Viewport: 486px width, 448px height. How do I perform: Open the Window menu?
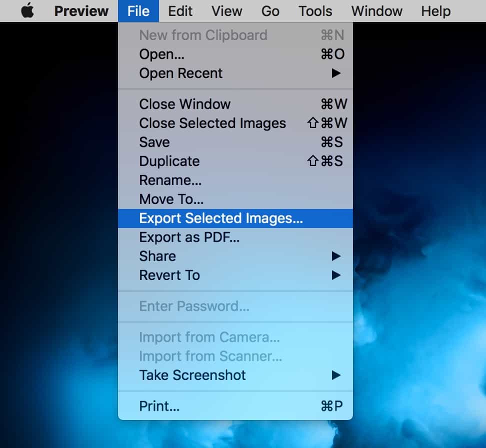pyautogui.click(x=377, y=11)
